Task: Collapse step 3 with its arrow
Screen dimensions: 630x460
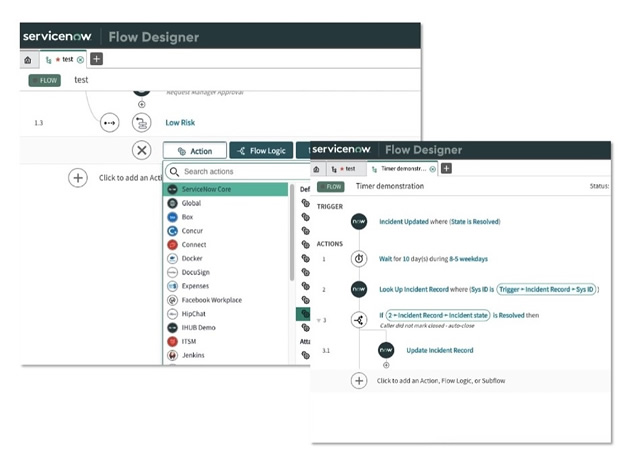Action: (x=318, y=320)
